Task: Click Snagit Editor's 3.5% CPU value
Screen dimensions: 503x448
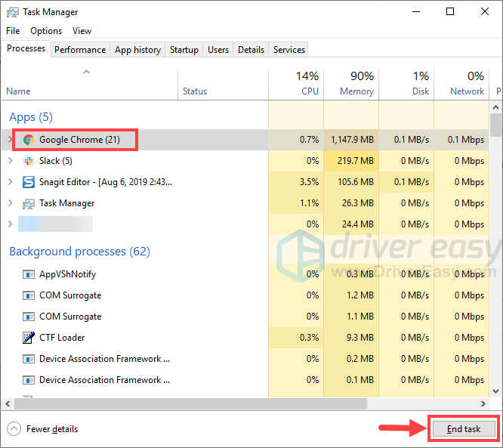Action: click(x=309, y=182)
